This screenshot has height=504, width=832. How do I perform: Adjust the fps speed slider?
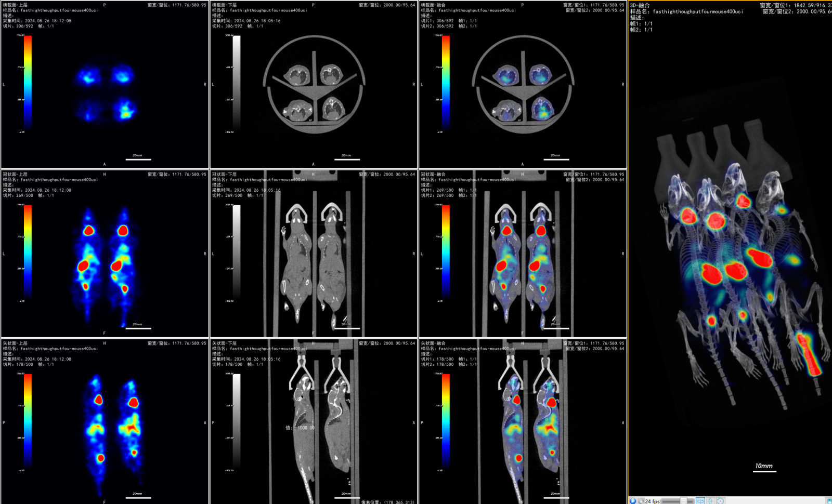point(683,501)
